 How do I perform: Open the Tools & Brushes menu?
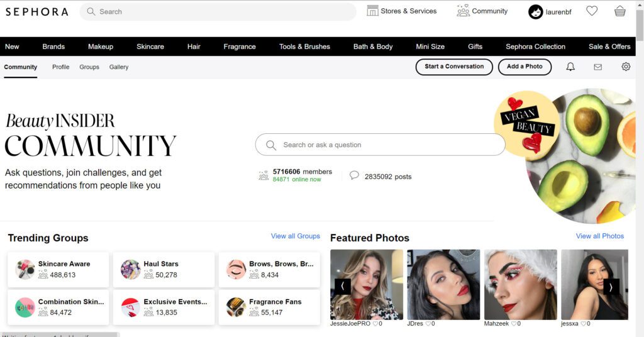(x=305, y=47)
